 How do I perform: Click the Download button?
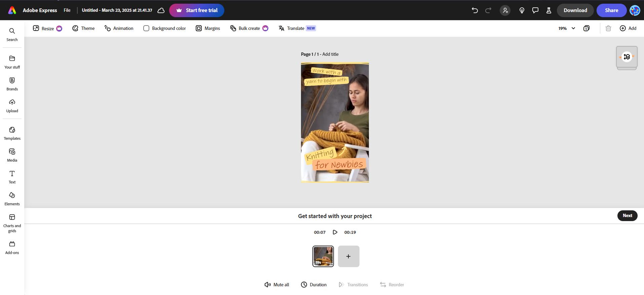pos(575,10)
